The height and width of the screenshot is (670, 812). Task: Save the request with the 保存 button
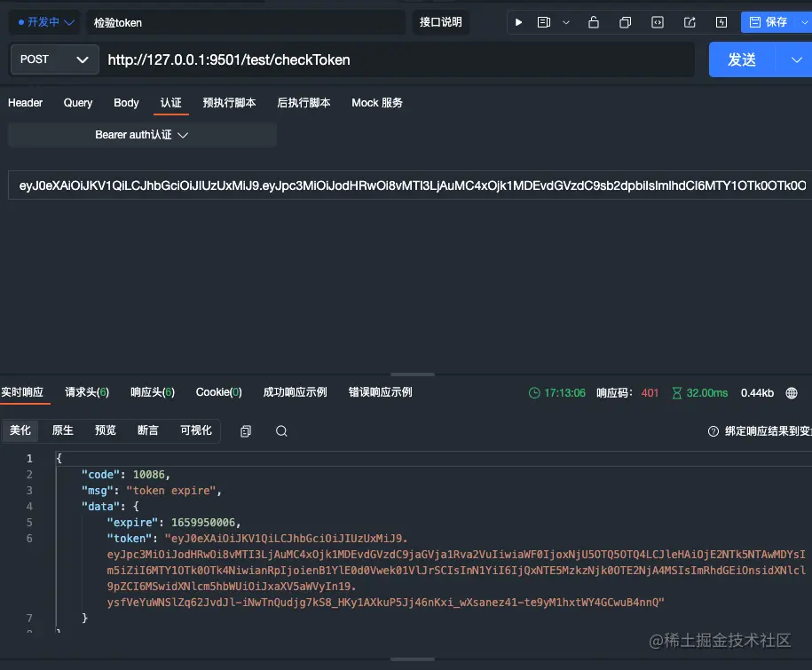pos(769,22)
